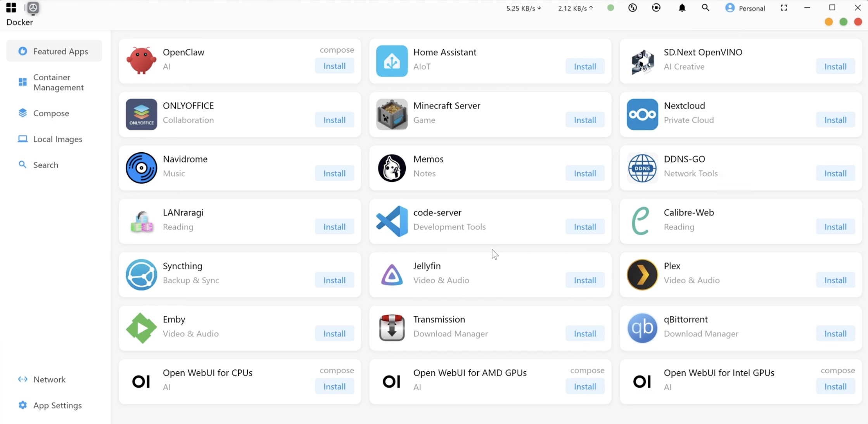Screen dimensions: 868x424
Task: Install Home Assistant
Action: click(585, 67)
